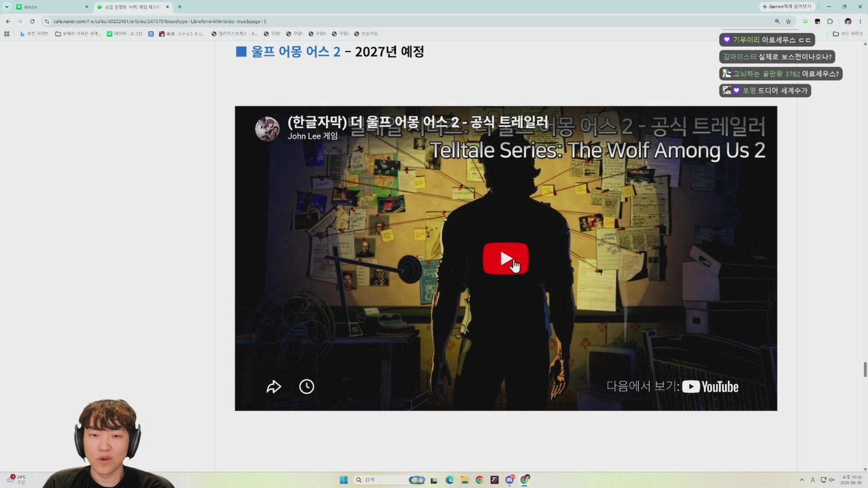Open the Extensions puzzle menu
The width and height of the screenshot is (868, 488).
[830, 21]
